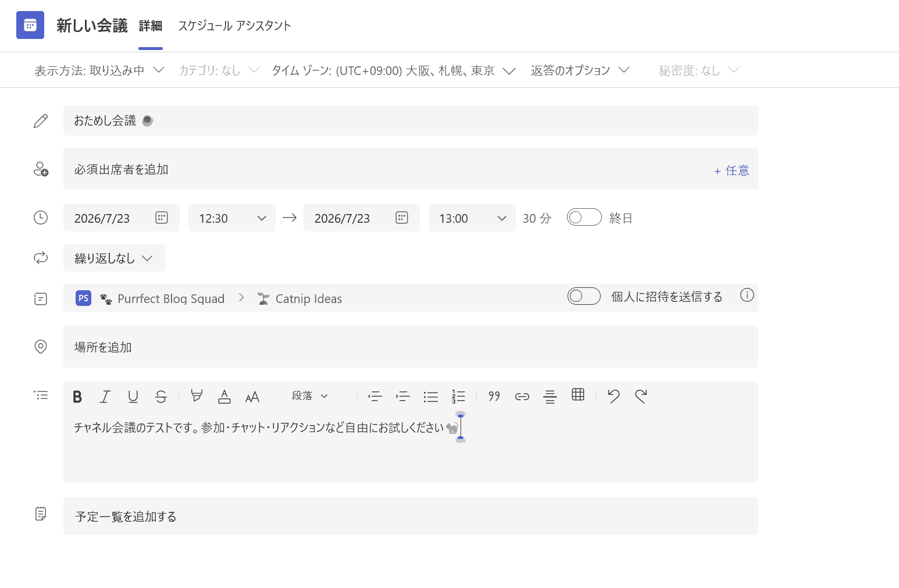Expand the タイム ゾーン selector
Image resolution: width=899 pixels, height=588 pixels.
(x=394, y=70)
